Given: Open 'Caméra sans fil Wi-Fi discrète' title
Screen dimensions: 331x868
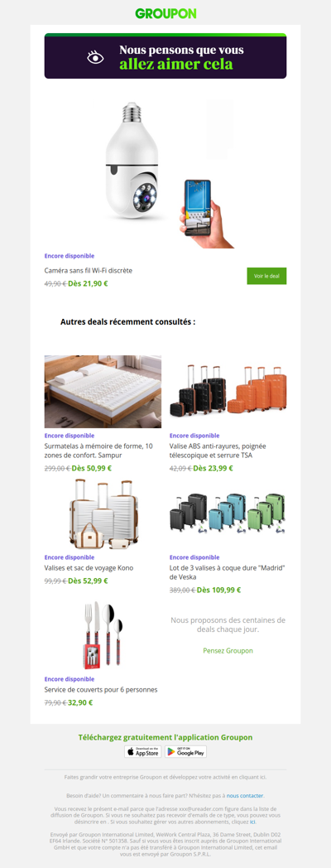Looking at the screenshot, I should [89, 271].
